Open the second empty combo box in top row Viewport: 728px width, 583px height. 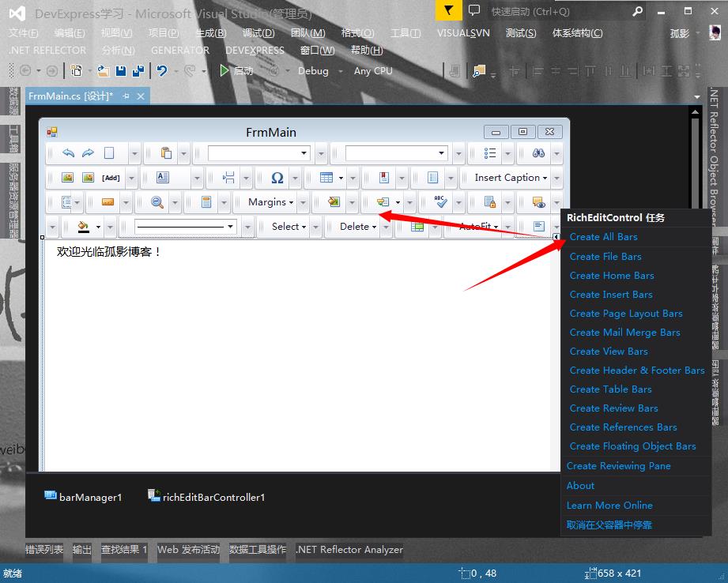point(397,153)
